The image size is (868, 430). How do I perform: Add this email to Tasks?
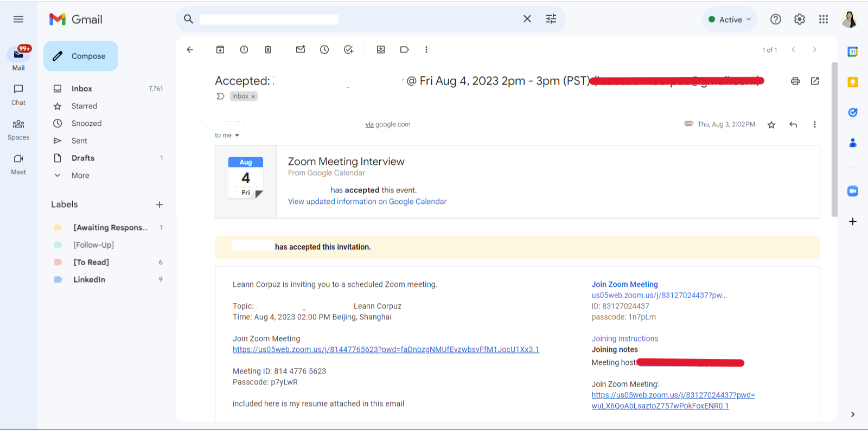(348, 50)
